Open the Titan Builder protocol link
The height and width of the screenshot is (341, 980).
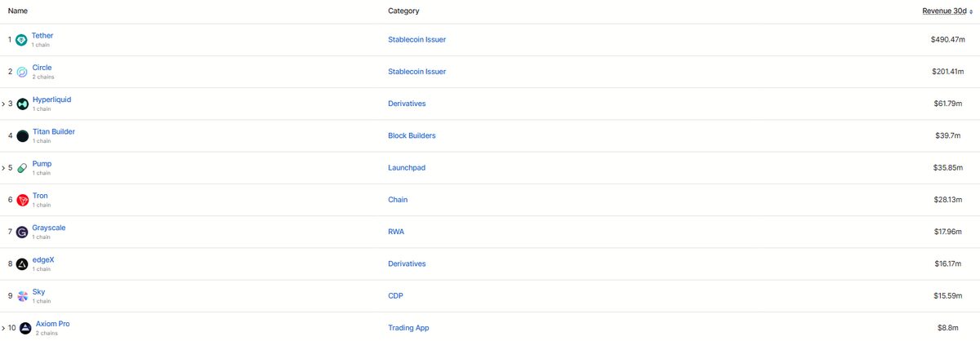coord(53,131)
